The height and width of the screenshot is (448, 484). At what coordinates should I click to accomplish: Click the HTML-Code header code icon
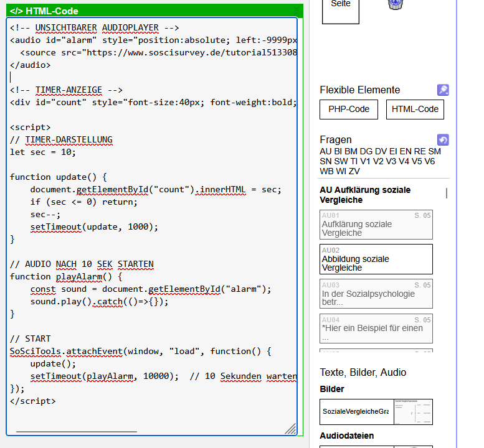(16, 11)
